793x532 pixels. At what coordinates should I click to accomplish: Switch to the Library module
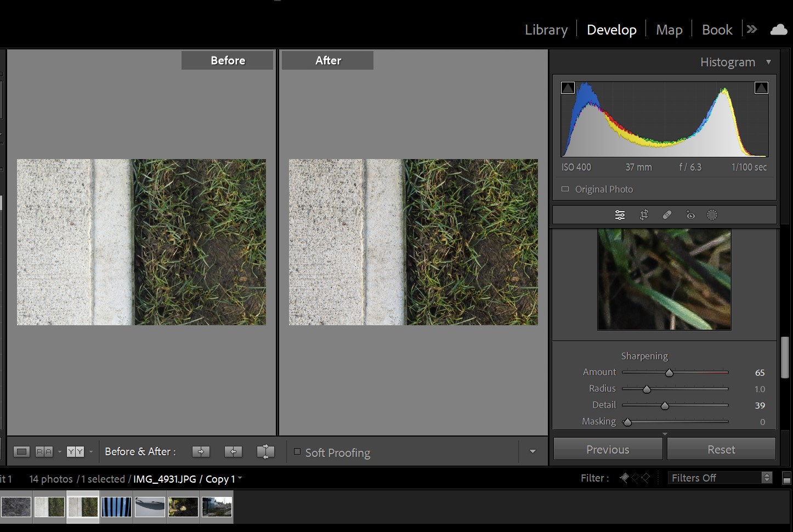[x=546, y=30]
